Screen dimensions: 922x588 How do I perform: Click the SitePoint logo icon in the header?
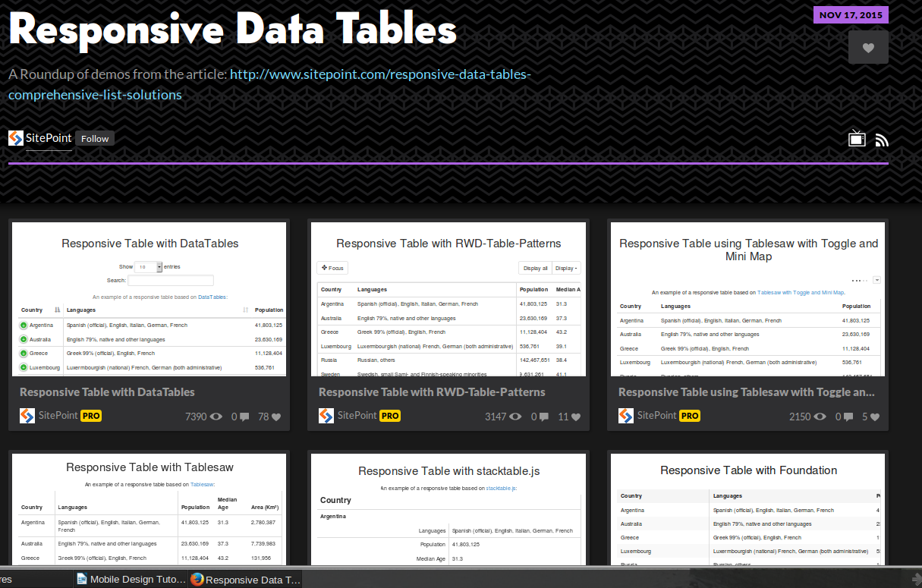pyautogui.click(x=16, y=138)
